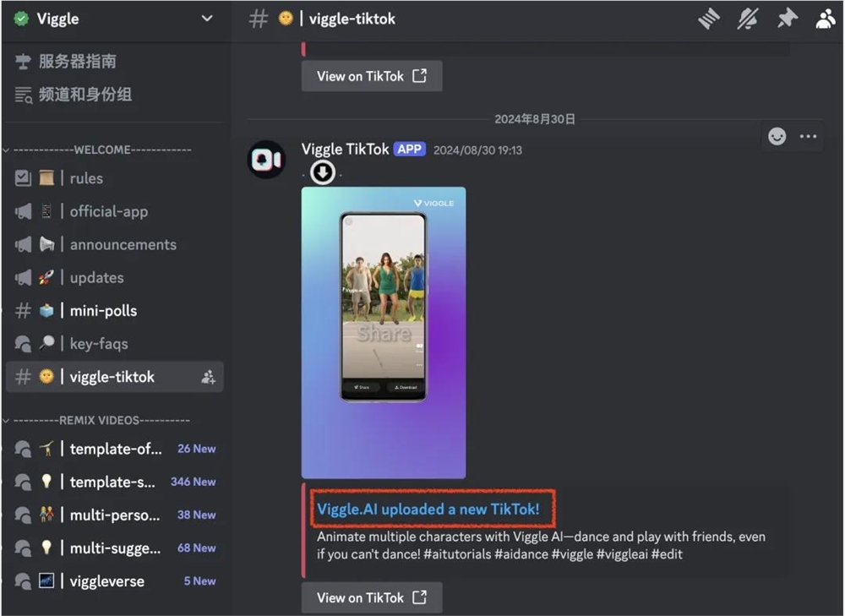This screenshot has height=616, width=845.
Task: Open the official-app channel
Action: coord(114,211)
